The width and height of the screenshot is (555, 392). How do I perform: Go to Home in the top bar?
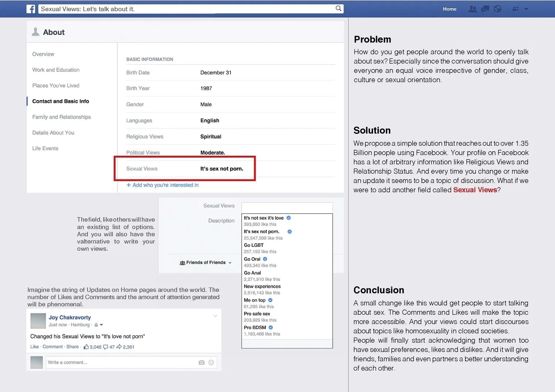pos(450,9)
